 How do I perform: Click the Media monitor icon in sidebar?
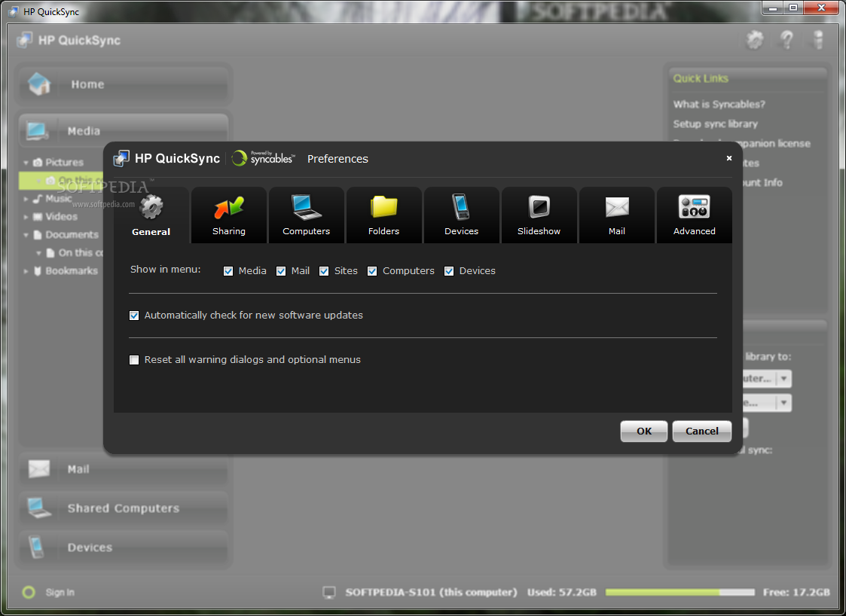coord(37,130)
